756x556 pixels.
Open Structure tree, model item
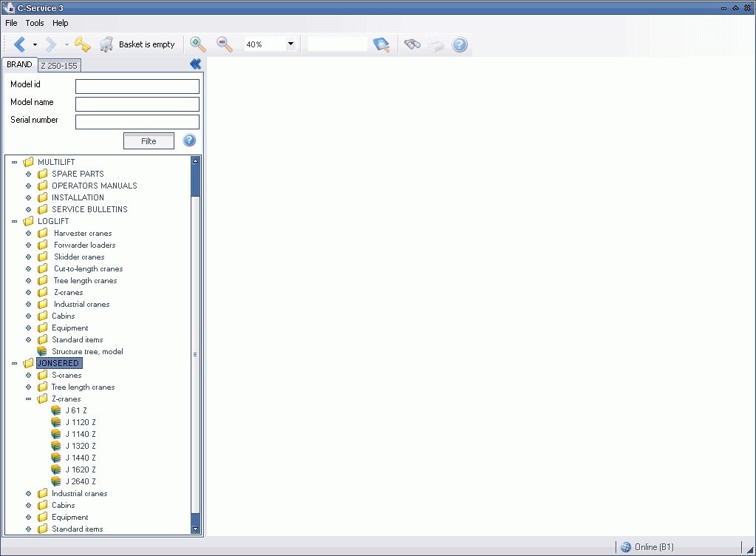coord(87,351)
